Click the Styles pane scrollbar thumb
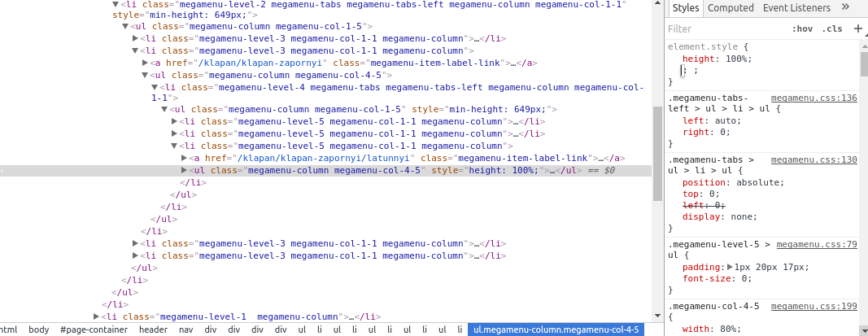 (x=864, y=65)
